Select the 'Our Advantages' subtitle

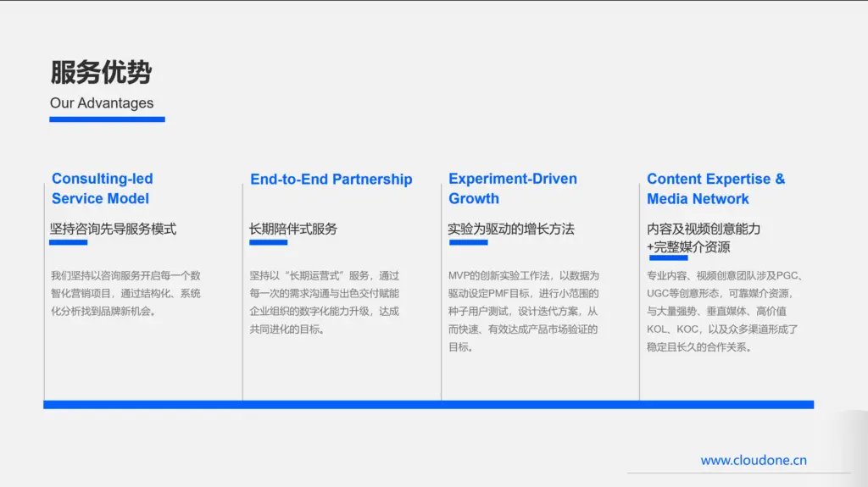tap(102, 103)
